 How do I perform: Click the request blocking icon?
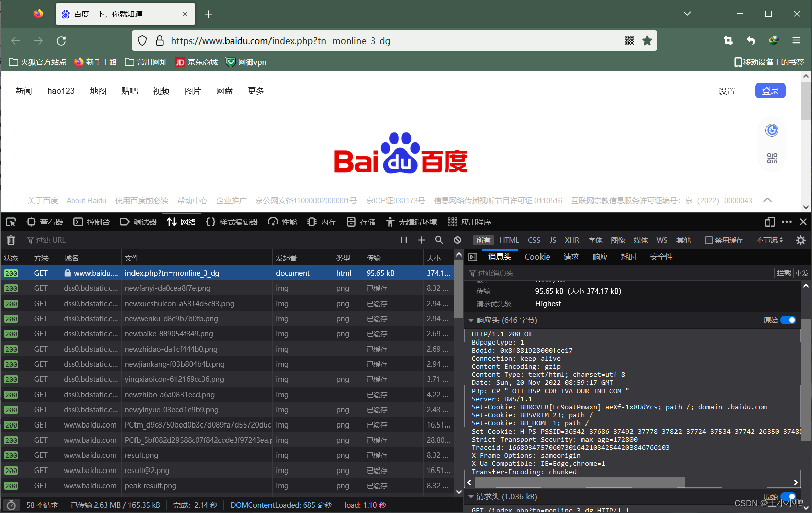tap(457, 240)
